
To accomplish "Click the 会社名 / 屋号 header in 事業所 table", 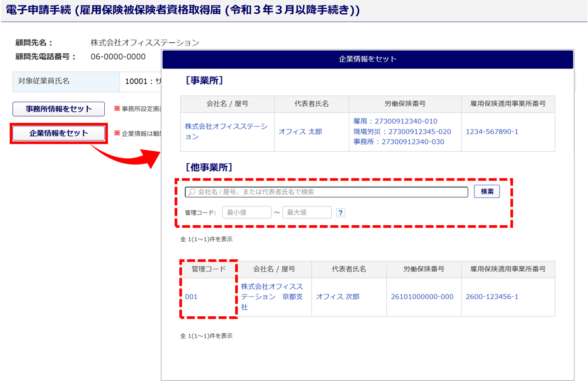I will click(227, 104).
